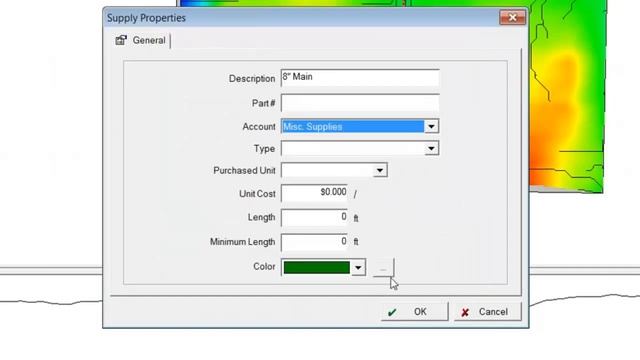Expand the Account dropdown arrow

pyautogui.click(x=431, y=127)
